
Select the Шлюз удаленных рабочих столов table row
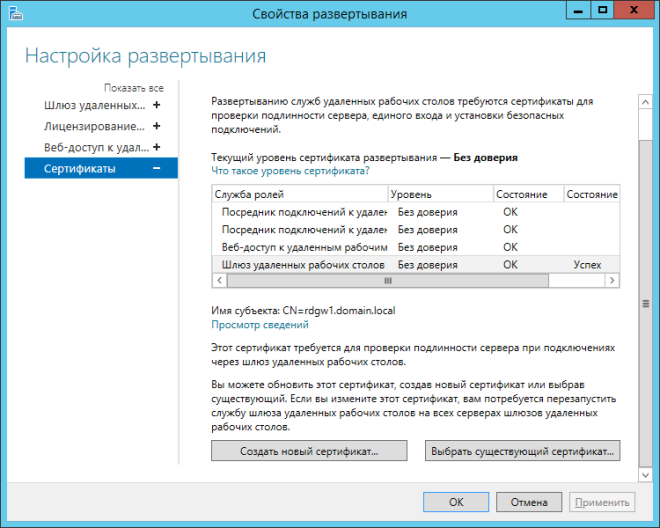tap(300, 264)
